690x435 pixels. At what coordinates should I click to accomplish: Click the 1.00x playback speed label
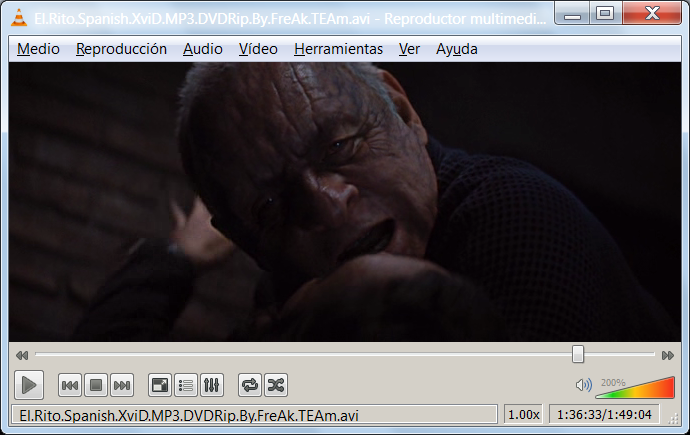[x=524, y=415]
